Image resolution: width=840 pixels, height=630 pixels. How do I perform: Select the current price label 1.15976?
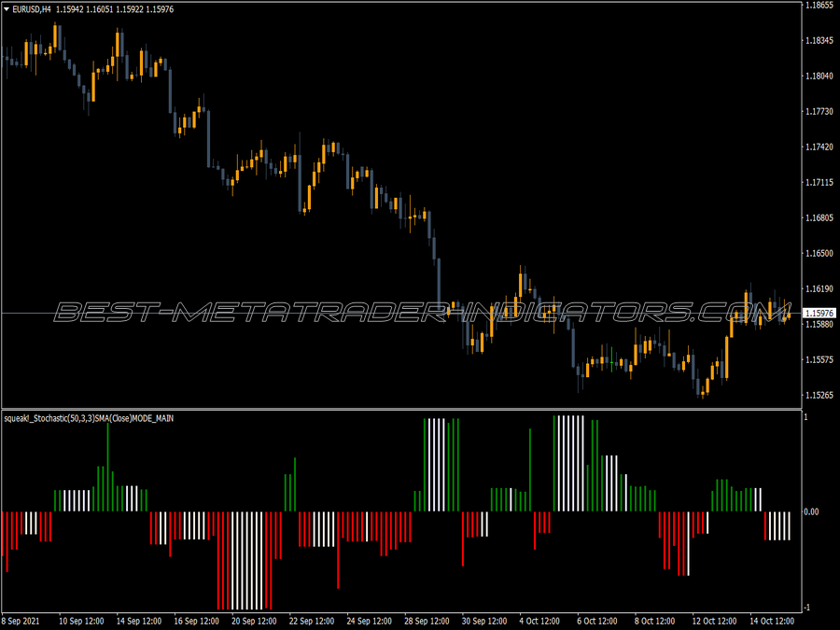819,313
